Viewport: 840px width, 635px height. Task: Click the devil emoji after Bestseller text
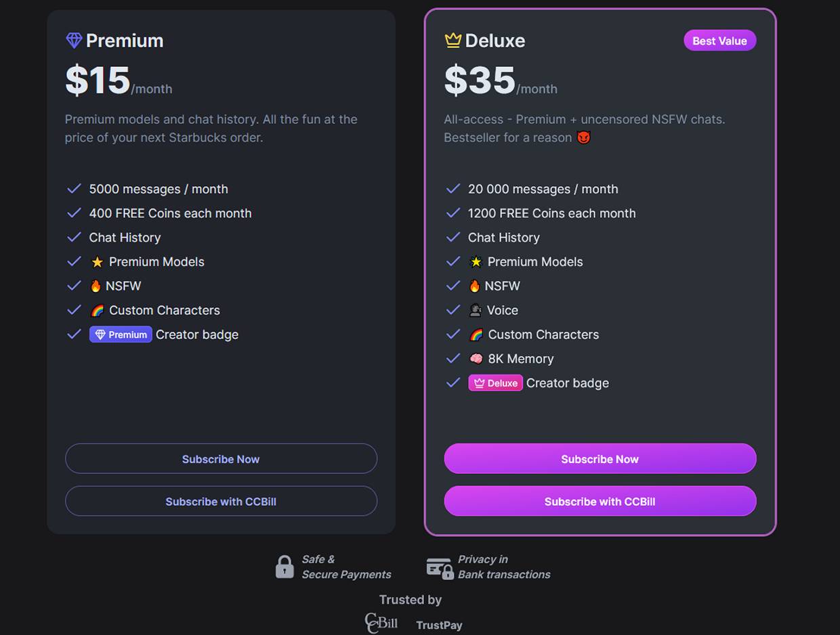click(x=583, y=137)
